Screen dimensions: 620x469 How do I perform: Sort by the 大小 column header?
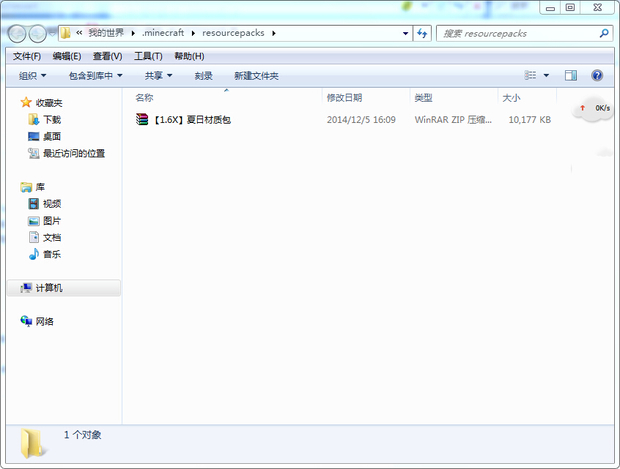[x=511, y=98]
